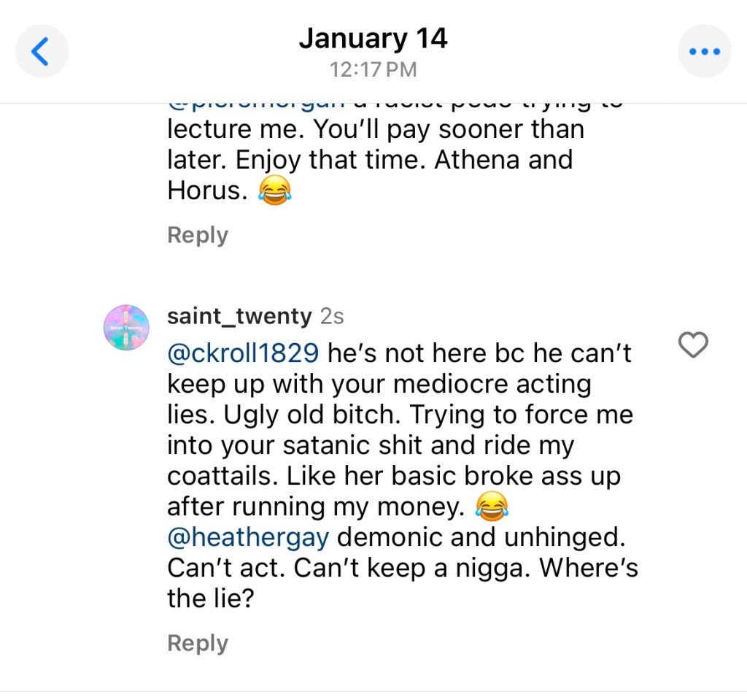Screen dimensions: 747x700
Task: Reply to the saint_twenty comment
Action: coord(198,643)
